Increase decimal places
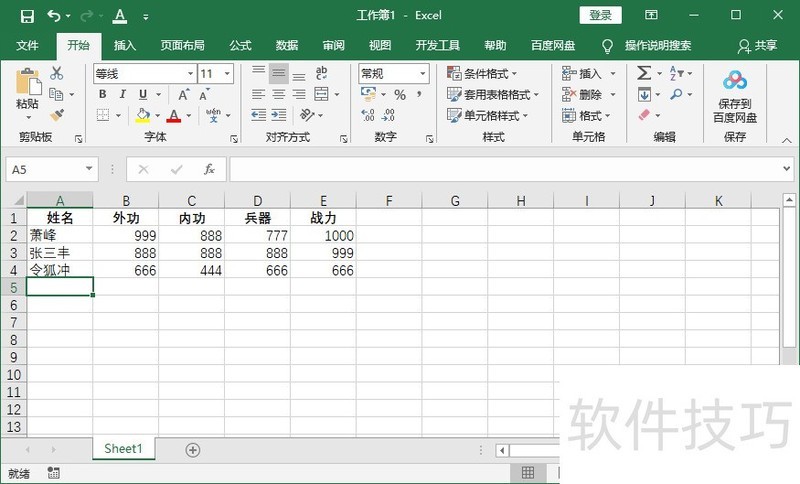 coord(367,115)
